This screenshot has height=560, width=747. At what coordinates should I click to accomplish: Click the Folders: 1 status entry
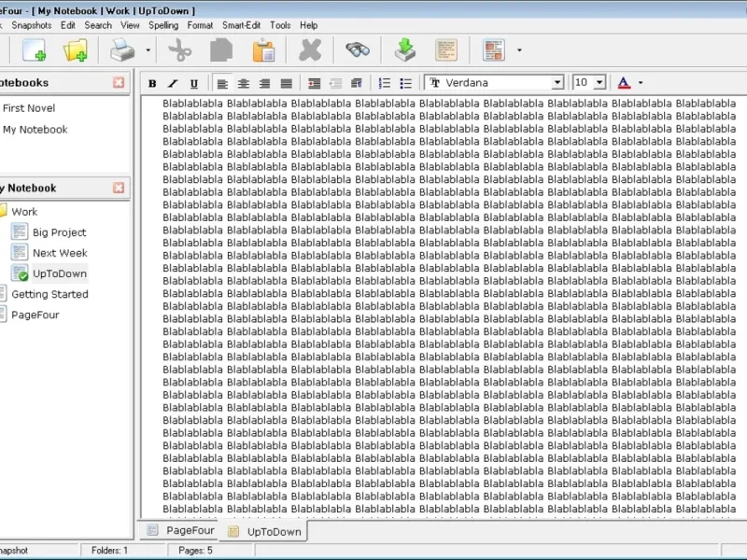109,551
